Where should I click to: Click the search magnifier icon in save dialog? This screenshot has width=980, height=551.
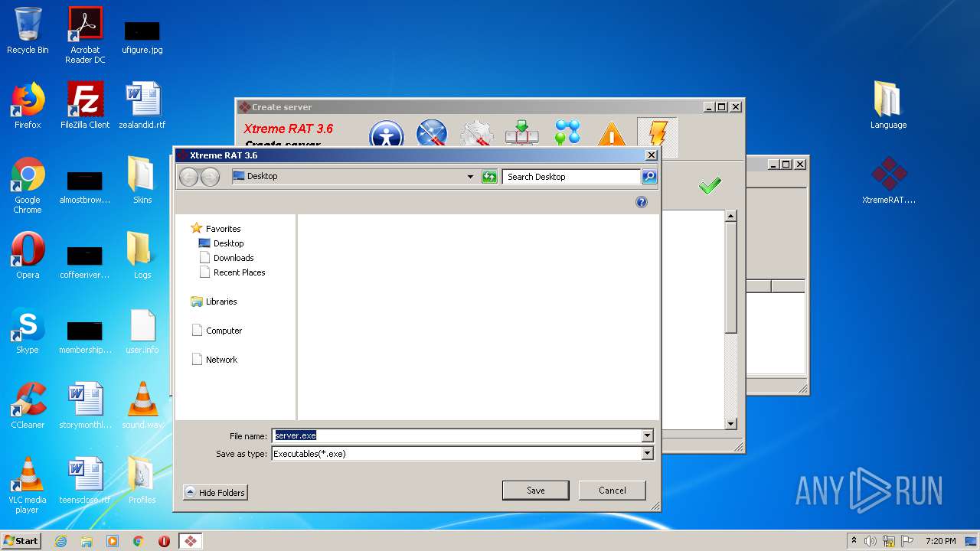648,177
